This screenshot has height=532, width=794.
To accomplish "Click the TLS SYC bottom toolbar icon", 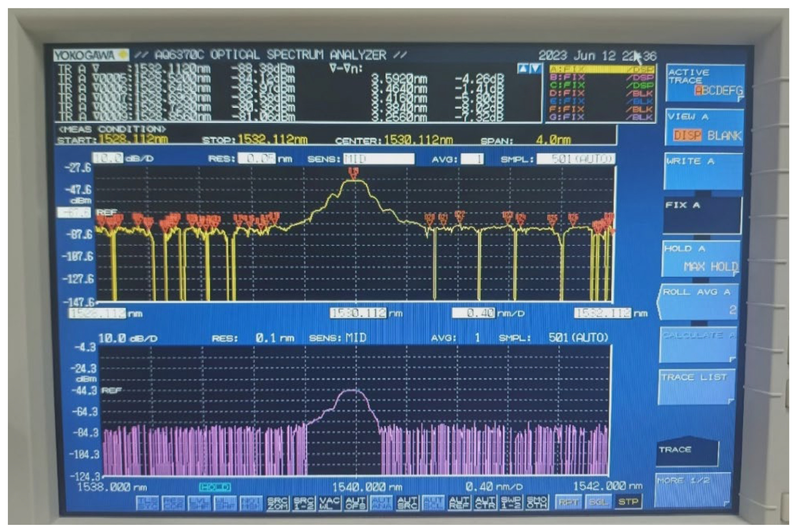I will pyautogui.click(x=147, y=503).
